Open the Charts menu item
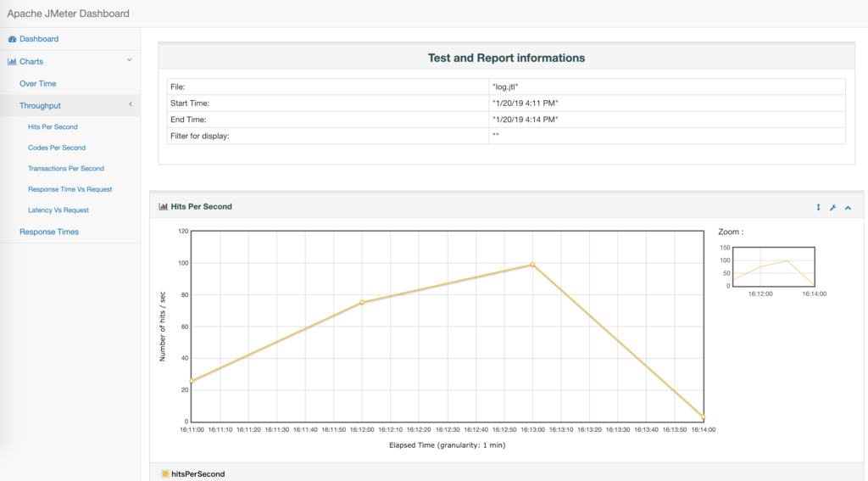The height and width of the screenshot is (481, 868). click(31, 62)
